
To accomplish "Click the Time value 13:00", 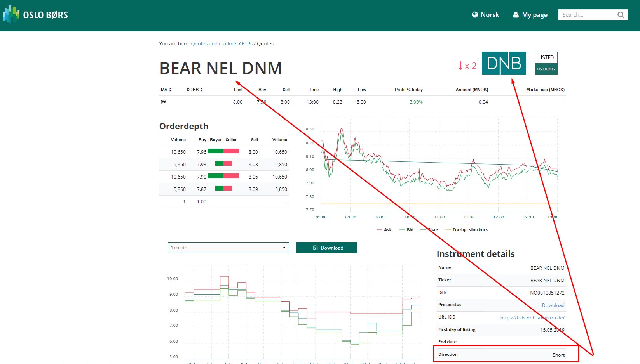I will [x=312, y=102].
